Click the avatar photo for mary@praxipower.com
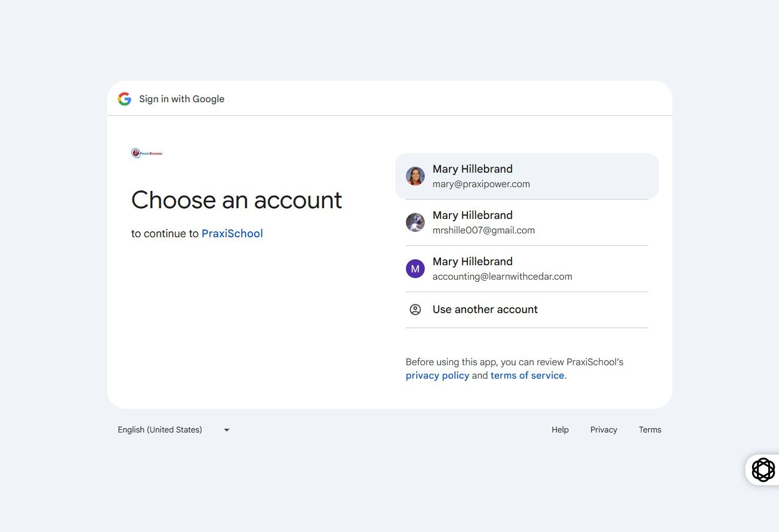 click(415, 176)
